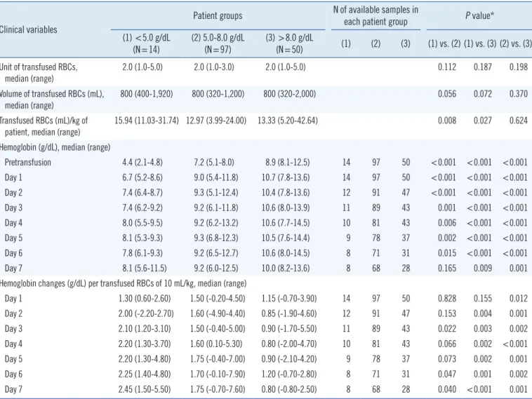Select the 'Clinical variables' header text
The width and height of the screenshot is (532, 399).
click(x=28, y=30)
